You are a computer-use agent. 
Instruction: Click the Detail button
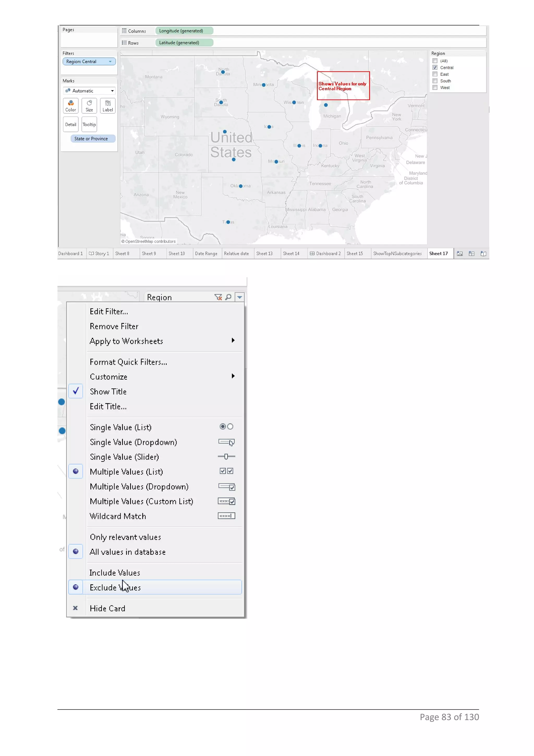pos(70,124)
